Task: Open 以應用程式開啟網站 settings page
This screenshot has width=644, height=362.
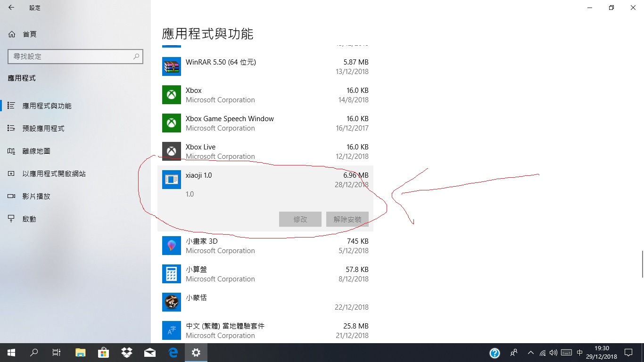Action: tap(54, 173)
